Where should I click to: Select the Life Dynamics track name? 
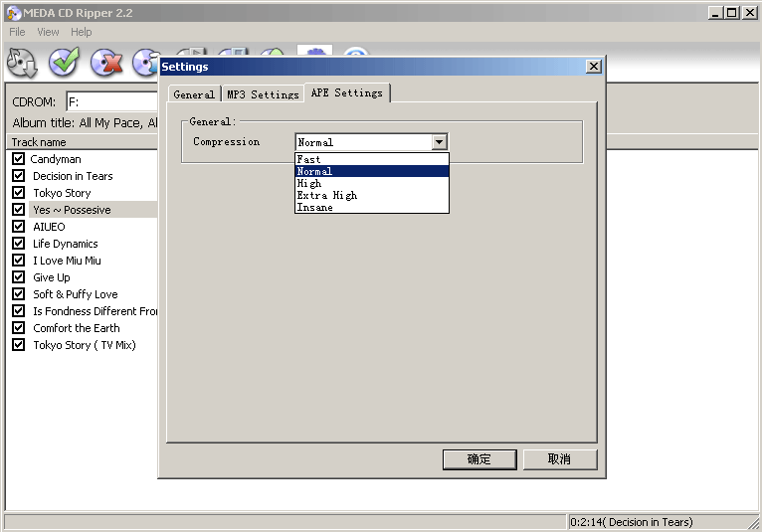(65, 244)
